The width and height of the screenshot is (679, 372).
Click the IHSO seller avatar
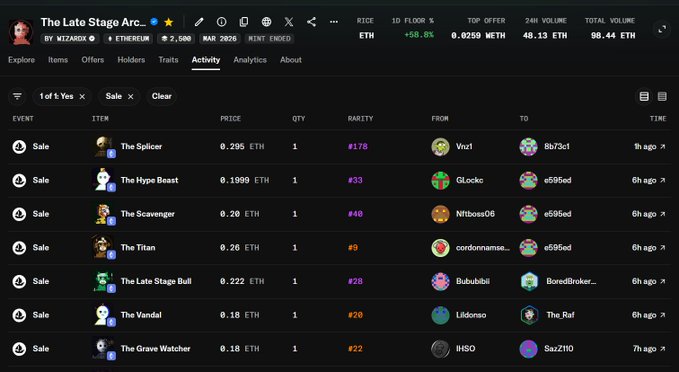440,349
